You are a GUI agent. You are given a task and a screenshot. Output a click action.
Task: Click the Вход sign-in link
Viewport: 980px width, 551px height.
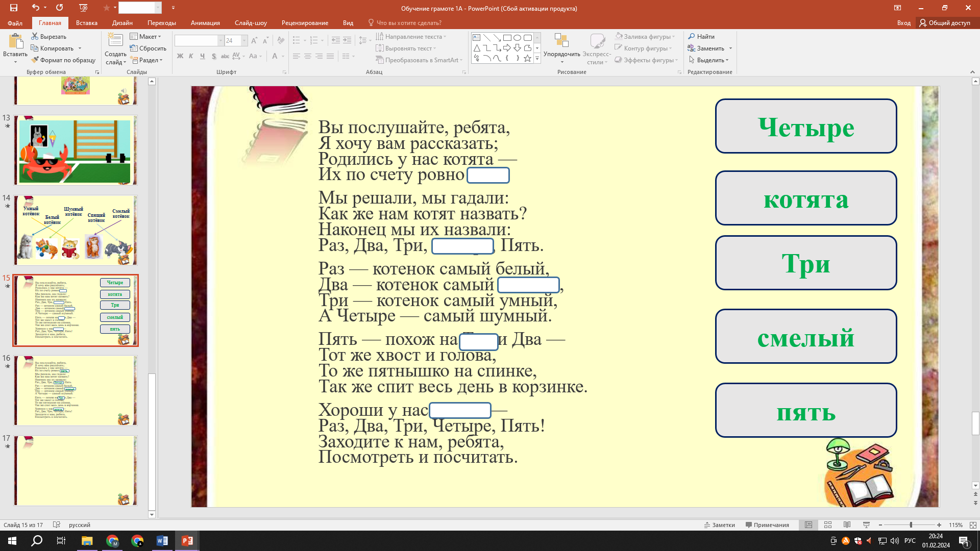click(x=903, y=23)
